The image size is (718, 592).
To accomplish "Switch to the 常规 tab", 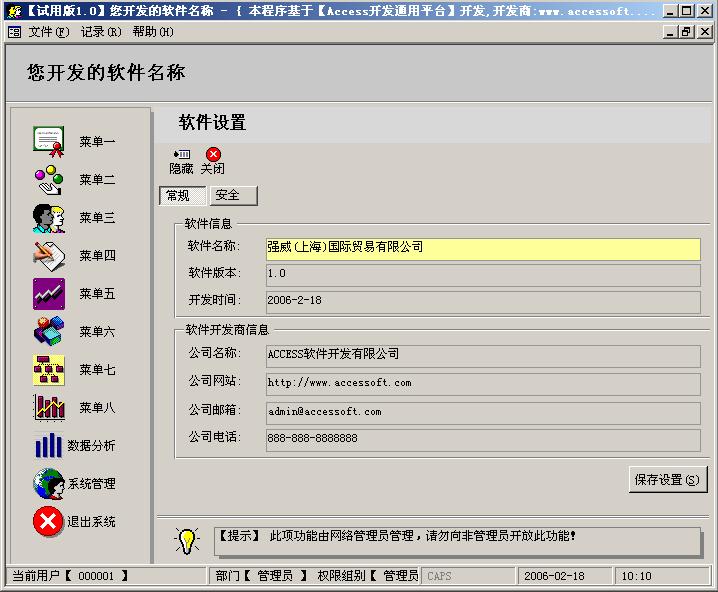I will [x=183, y=196].
